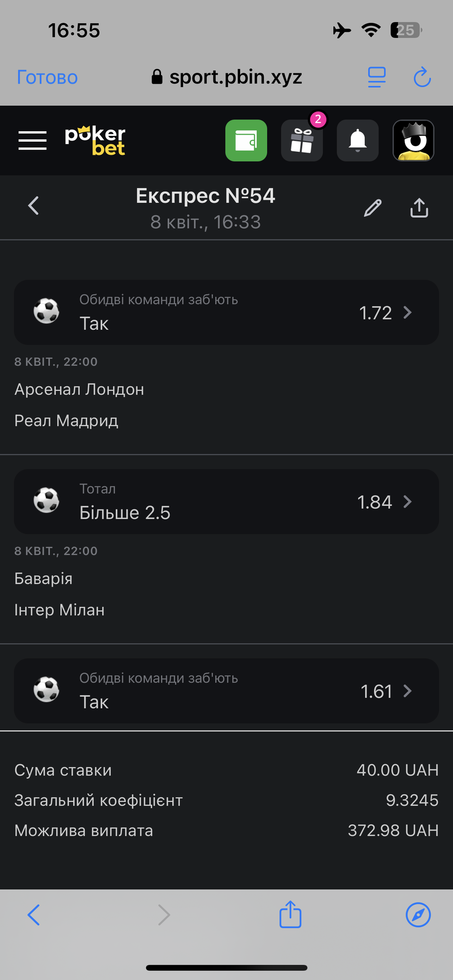Image resolution: width=453 pixels, height=980 pixels.
Task: Open the reader view icon in address bar
Action: (377, 77)
